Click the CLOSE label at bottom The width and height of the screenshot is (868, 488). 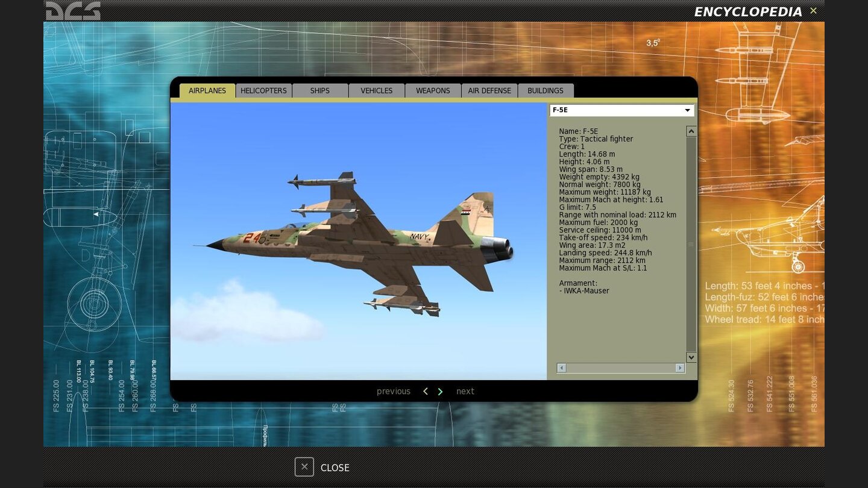click(335, 468)
